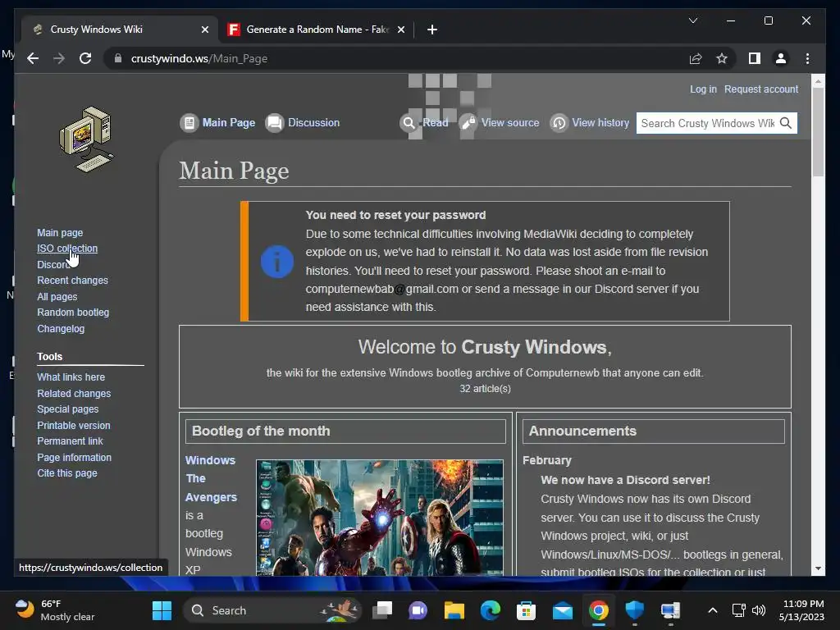This screenshot has width=840, height=630.
Task: Open Recent changes in the sidebar
Action: click(72, 281)
